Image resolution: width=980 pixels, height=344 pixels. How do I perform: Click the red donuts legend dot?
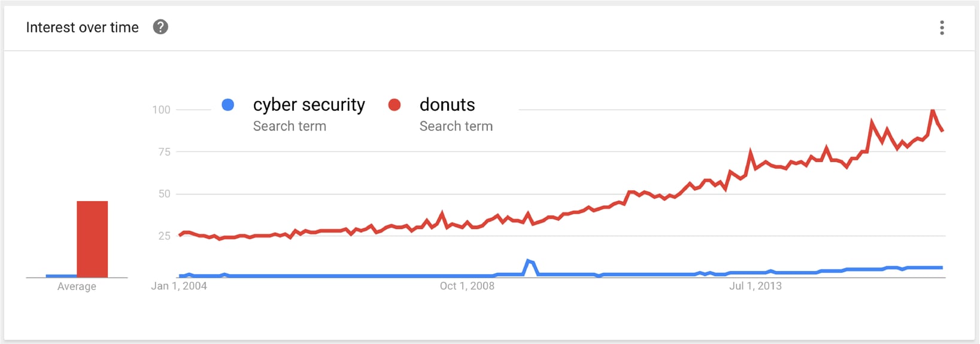tap(395, 105)
